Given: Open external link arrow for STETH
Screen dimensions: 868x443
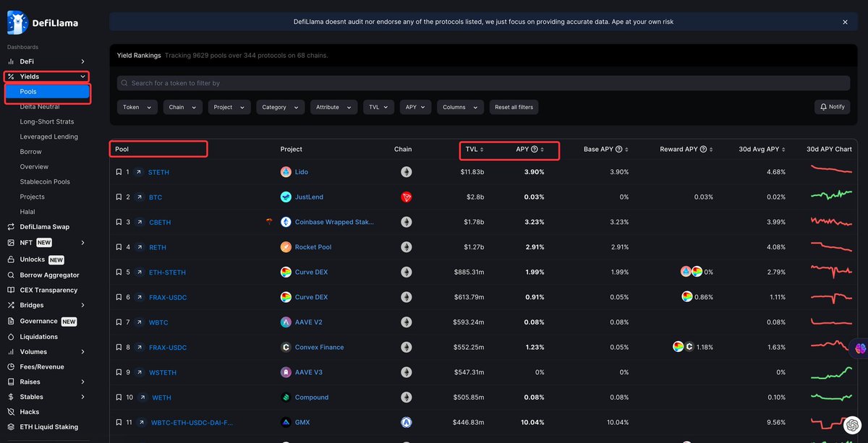Looking at the screenshot, I should click(x=139, y=172).
